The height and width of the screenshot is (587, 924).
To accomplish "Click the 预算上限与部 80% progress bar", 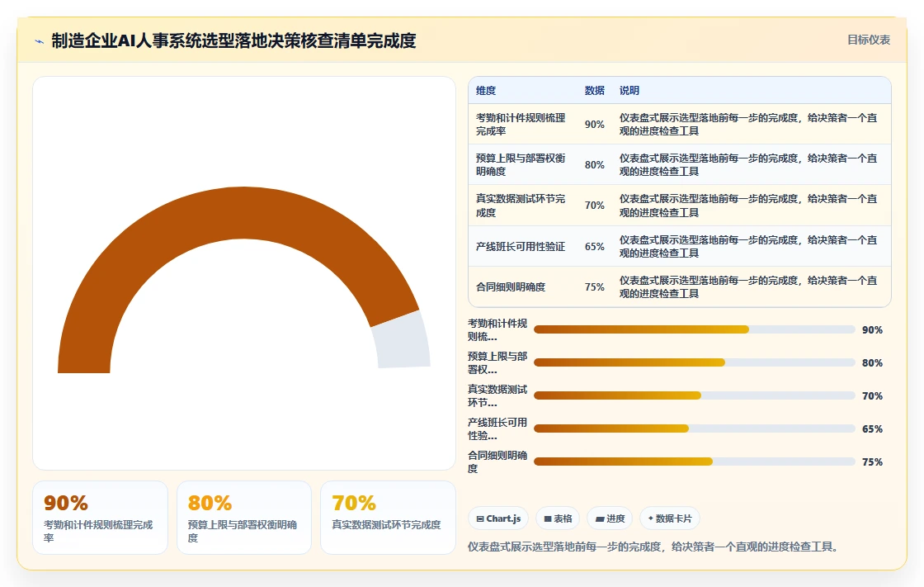I will click(694, 362).
